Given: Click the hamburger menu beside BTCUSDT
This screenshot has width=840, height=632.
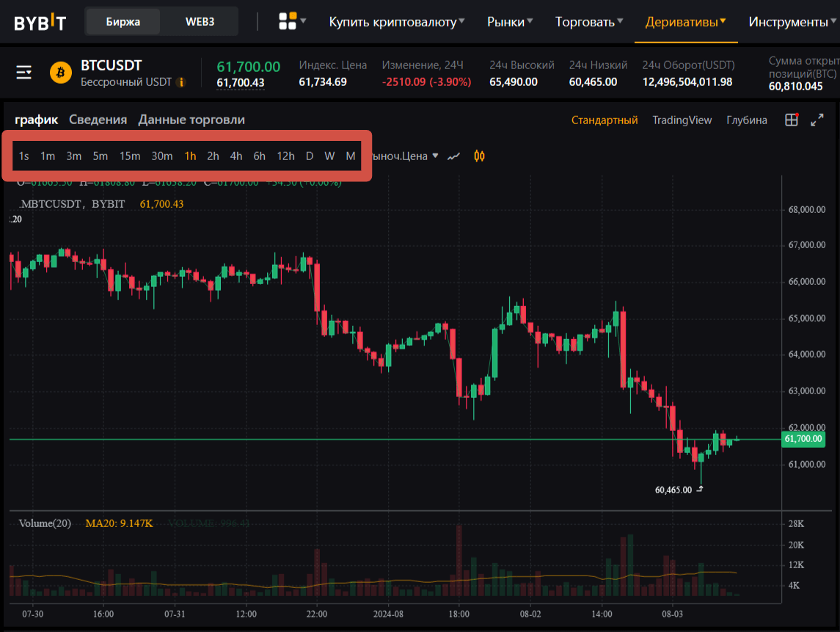Looking at the screenshot, I should click(23, 72).
